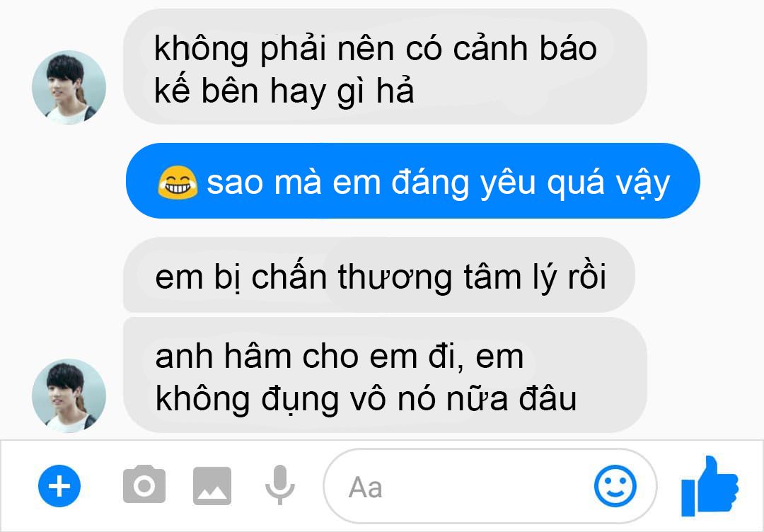Click the line "anh hâm cho em đi, em"
The width and height of the screenshot is (764, 532).
339,356
